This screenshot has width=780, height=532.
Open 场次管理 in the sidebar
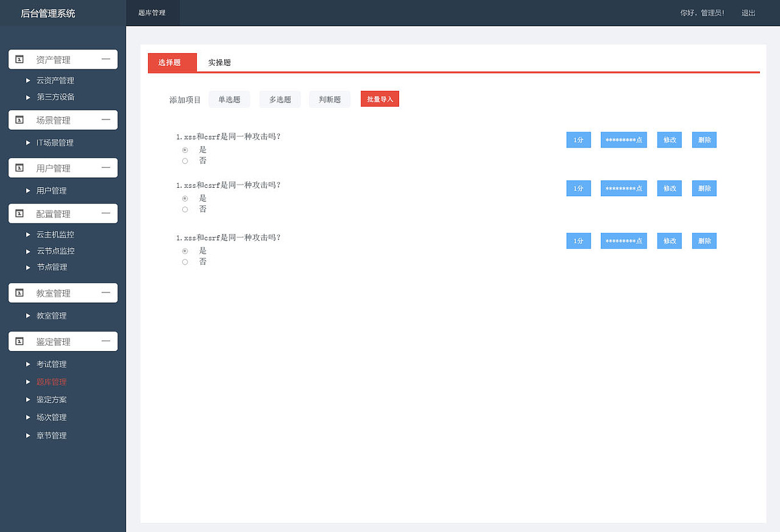pos(52,417)
